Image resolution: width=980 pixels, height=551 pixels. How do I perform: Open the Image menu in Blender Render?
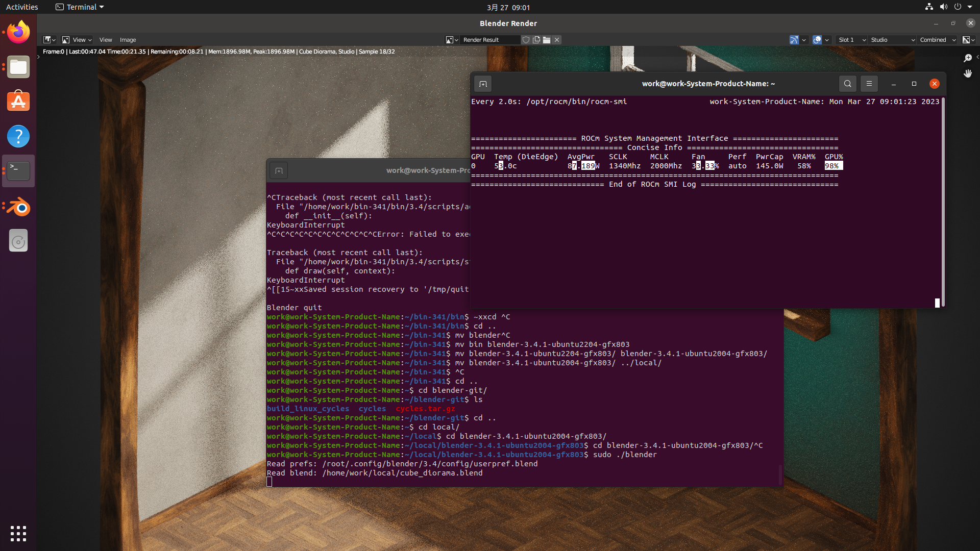(128, 40)
